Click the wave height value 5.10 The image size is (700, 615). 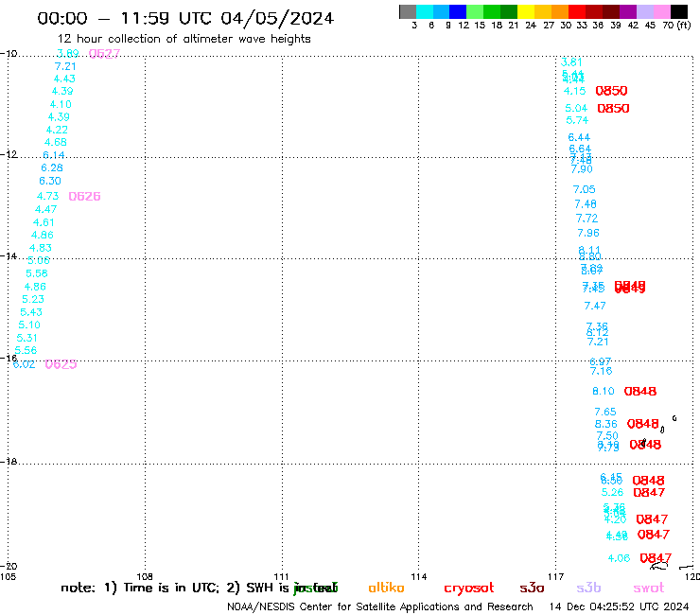[29, 325]
